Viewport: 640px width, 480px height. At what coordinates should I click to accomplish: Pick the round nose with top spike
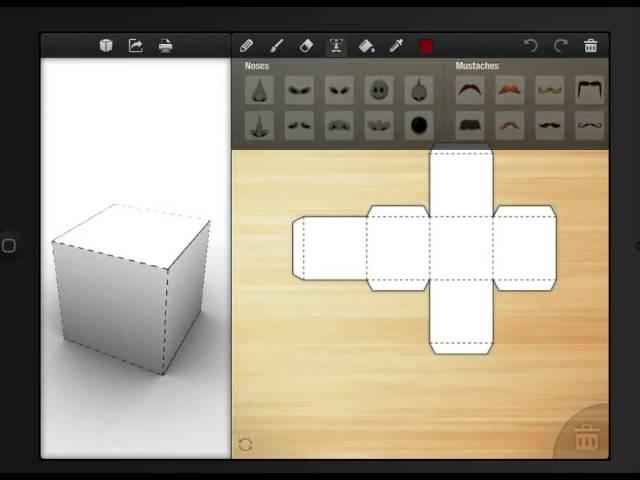point(419,90)
